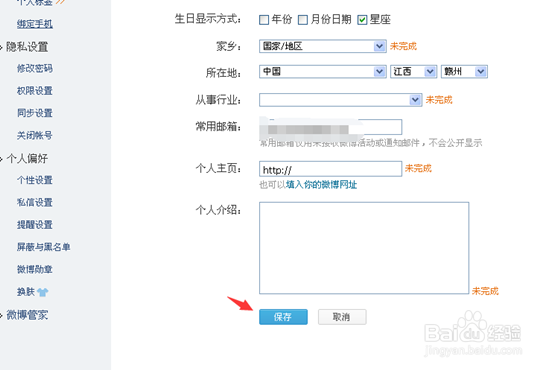Open the 绑定手机 sidebar link

click(x=35, y=24)
